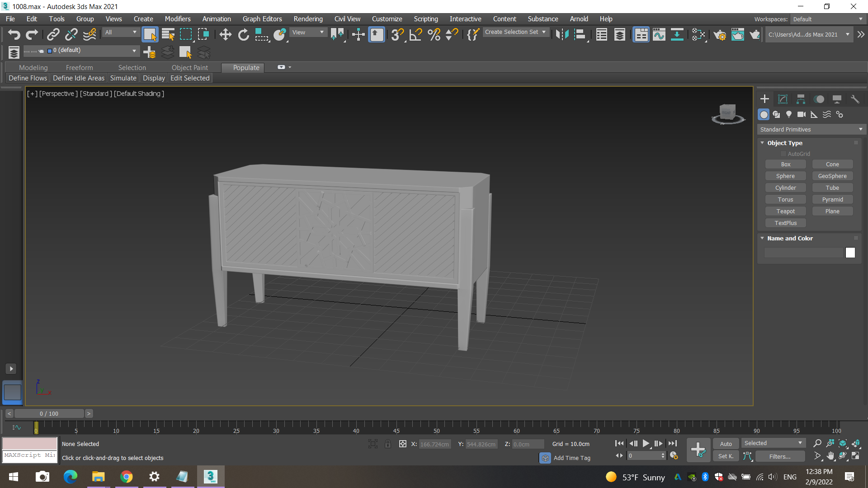Screen dimensions: 868x488
Task: Click the Teapot primitive button
Action: click(785, 211)
